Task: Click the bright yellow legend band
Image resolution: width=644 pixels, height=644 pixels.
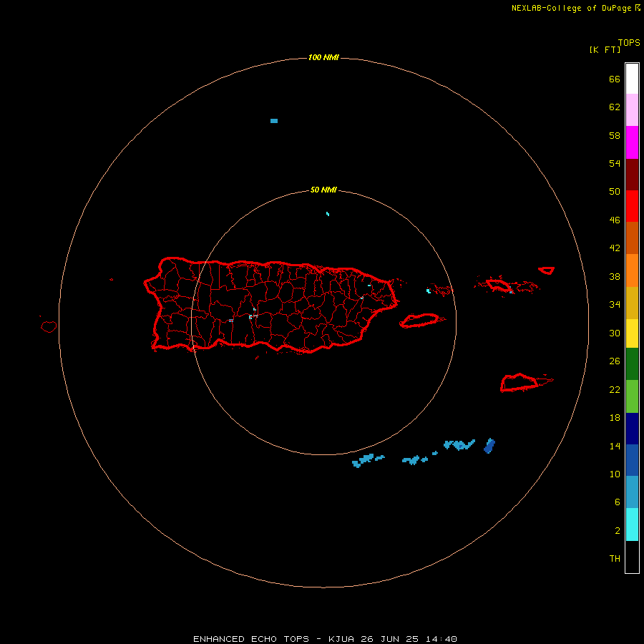Action: click(x=632, y=333)
